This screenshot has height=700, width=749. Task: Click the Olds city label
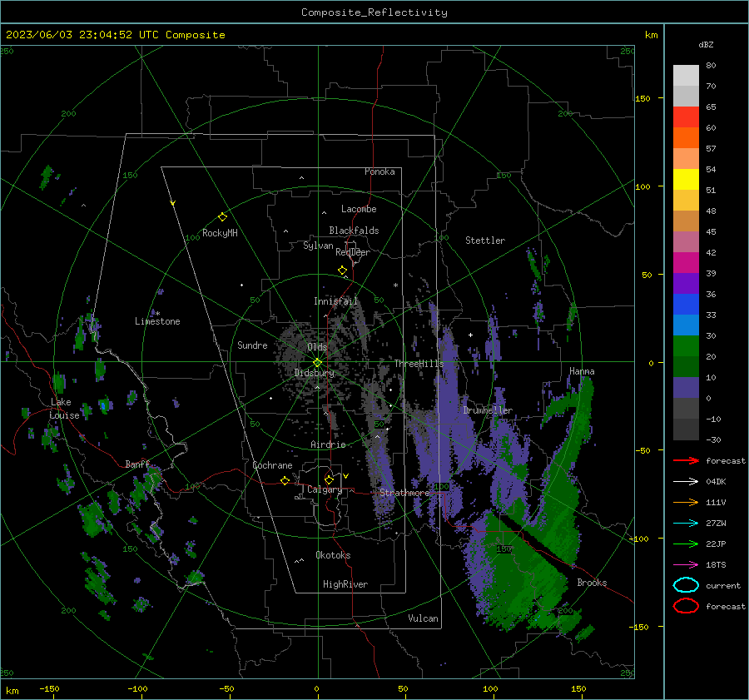[x=317, y=347]
